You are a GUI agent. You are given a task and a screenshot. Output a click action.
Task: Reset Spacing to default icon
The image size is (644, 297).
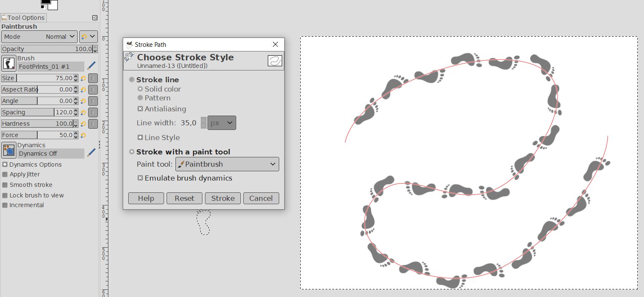[83, 112]
